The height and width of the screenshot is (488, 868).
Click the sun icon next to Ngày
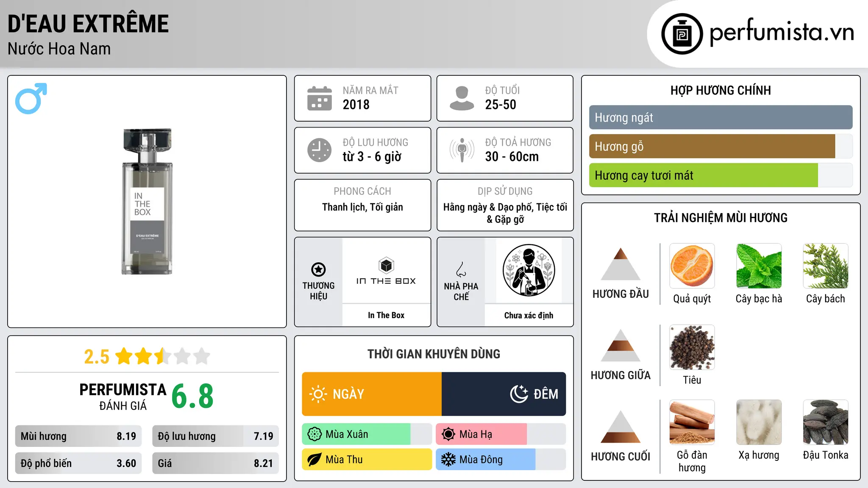click(318, 394)
